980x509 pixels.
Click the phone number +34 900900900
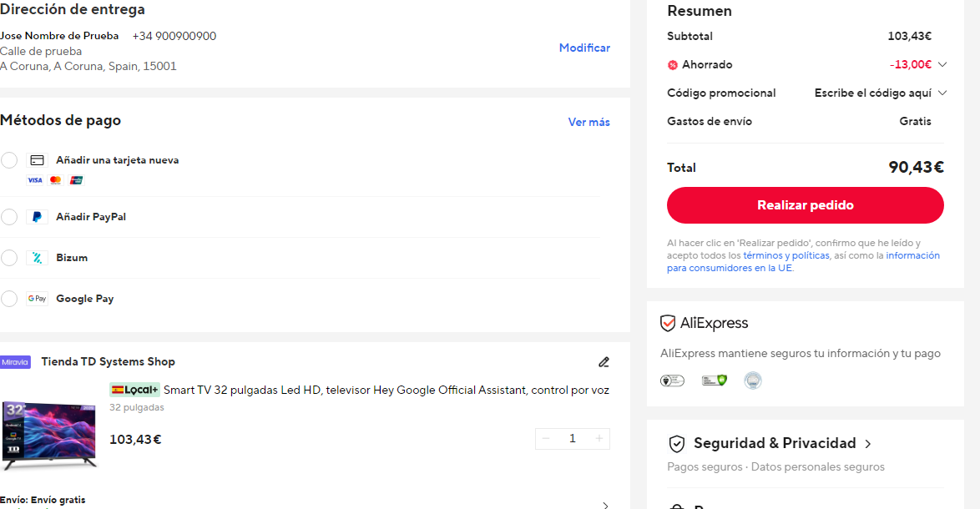[174, 36]
